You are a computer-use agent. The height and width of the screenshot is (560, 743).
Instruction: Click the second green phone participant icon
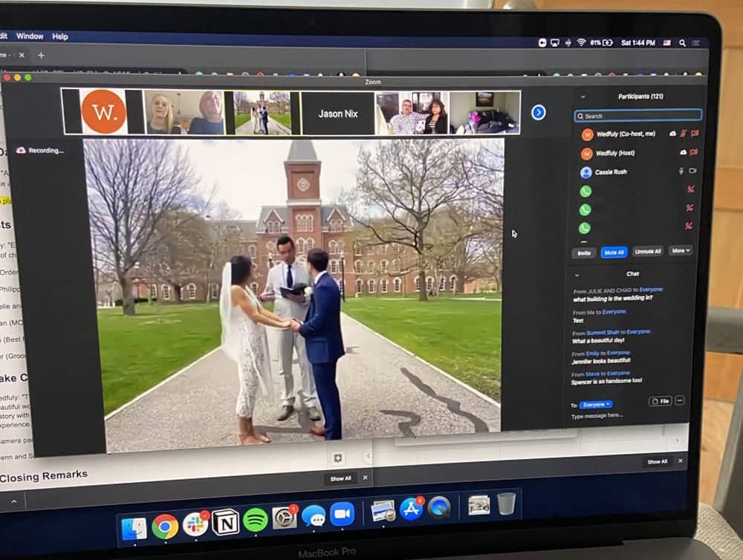(x=585, y=209)
